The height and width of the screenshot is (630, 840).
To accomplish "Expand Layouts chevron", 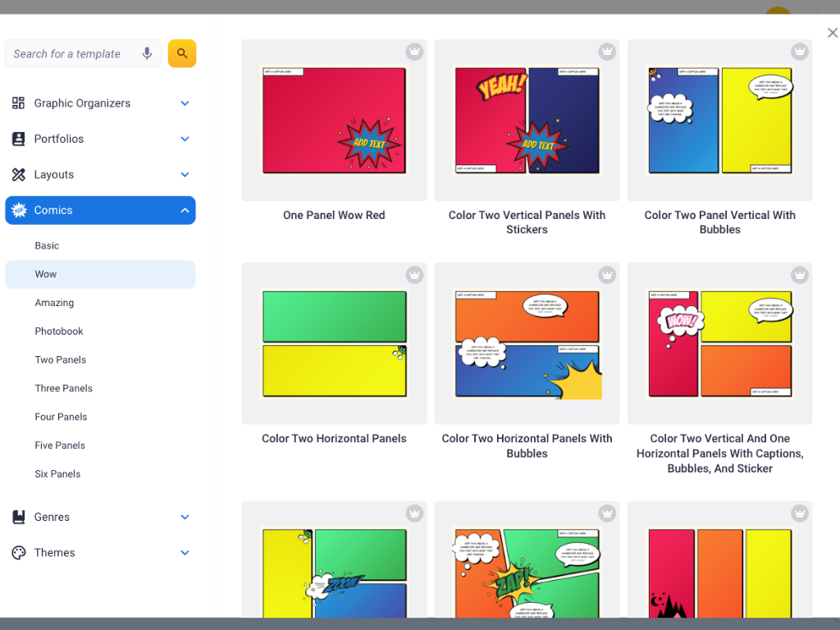I will tap(185, 175).
